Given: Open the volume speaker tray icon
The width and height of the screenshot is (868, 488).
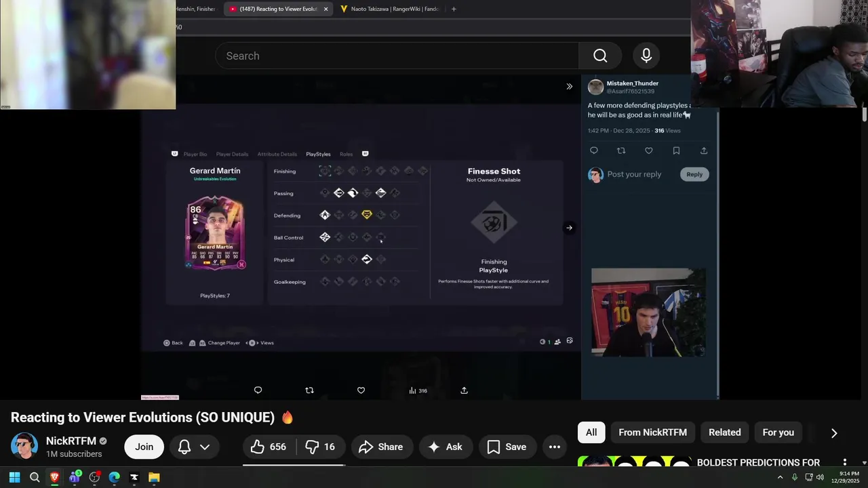Looking at the screenshot, I should pos(820,477).
